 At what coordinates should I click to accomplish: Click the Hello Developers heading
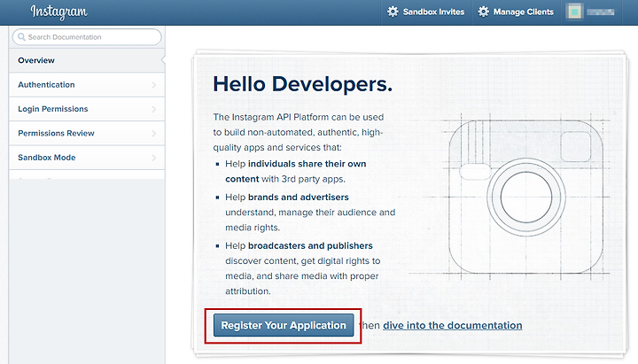click(303, 84)
